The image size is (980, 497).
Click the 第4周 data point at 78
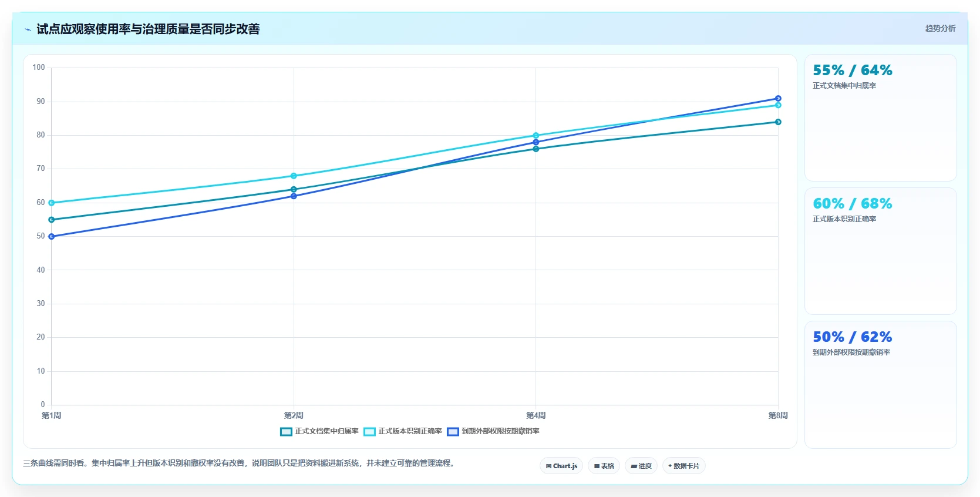(x=536, y=142)
